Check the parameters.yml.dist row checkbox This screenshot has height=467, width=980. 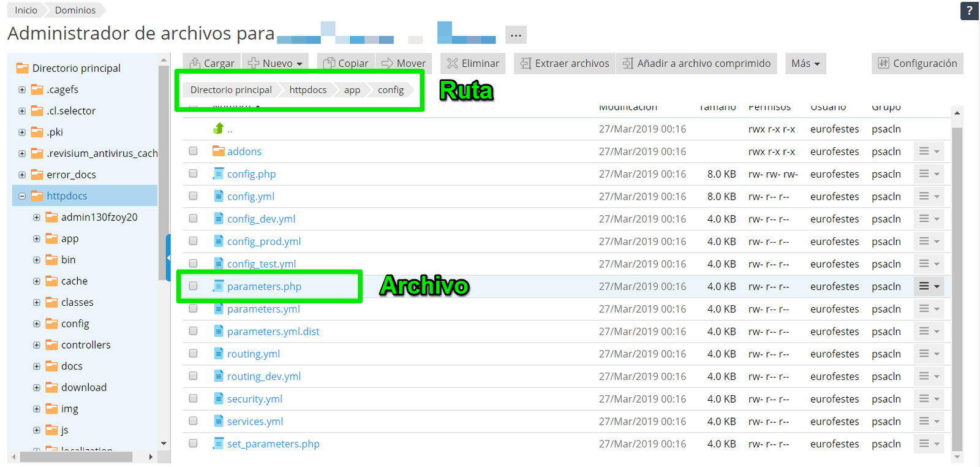(193, 331)
